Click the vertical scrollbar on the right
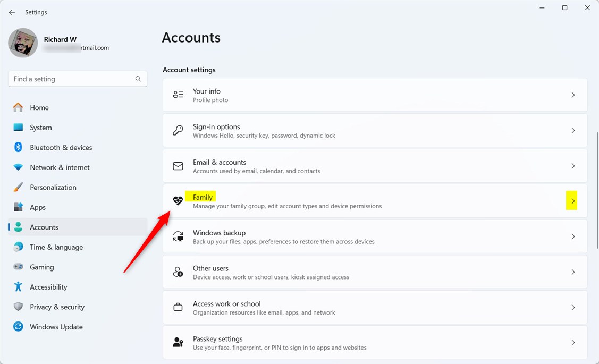The height and width of the screenshot is (364, 599). click(x=597, y=190)
